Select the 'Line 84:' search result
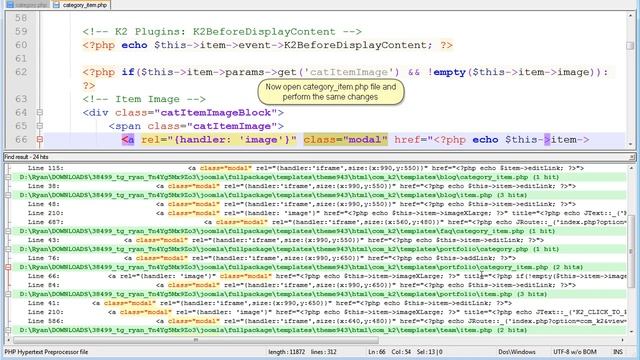Viewport: 640px width, 360px height. coord(302,285)
